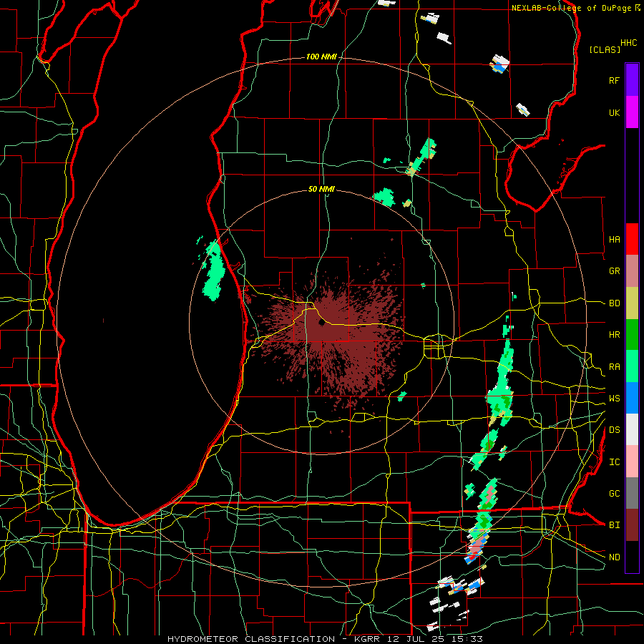Select the GR graupel legend swatch
644x644 pixels.
point(632,271)
